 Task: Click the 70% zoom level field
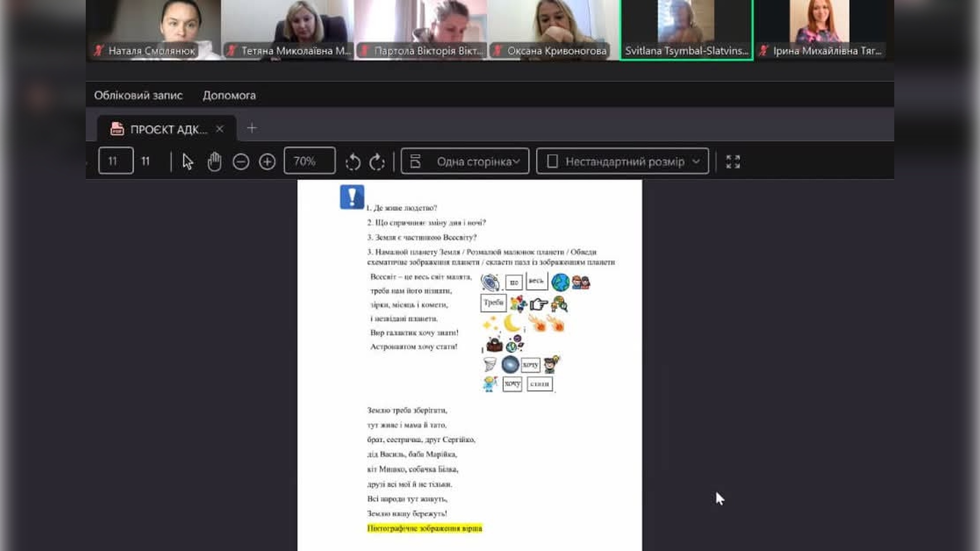(309, 161)
